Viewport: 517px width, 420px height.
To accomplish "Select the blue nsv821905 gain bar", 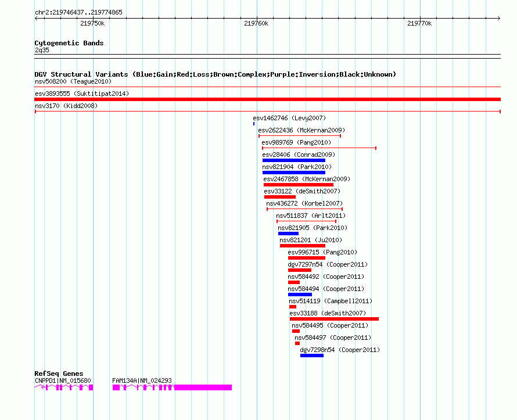I will coord(288,234).
